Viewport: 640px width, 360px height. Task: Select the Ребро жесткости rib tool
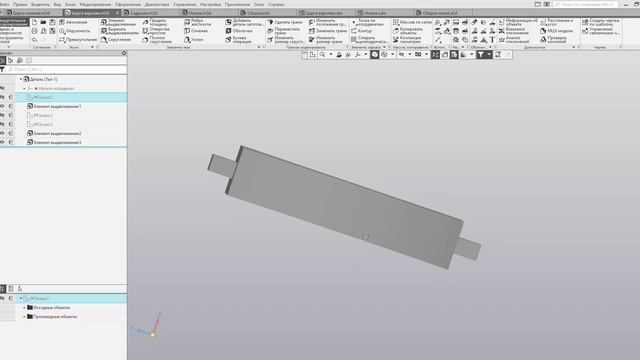click(197, 22)
